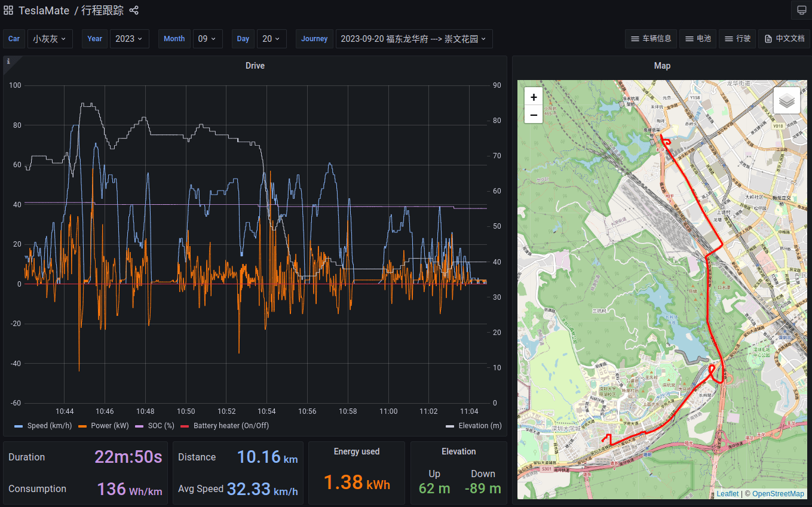
Task: Toggle SOC (%) color legend entry
Action: coord(161,426)
